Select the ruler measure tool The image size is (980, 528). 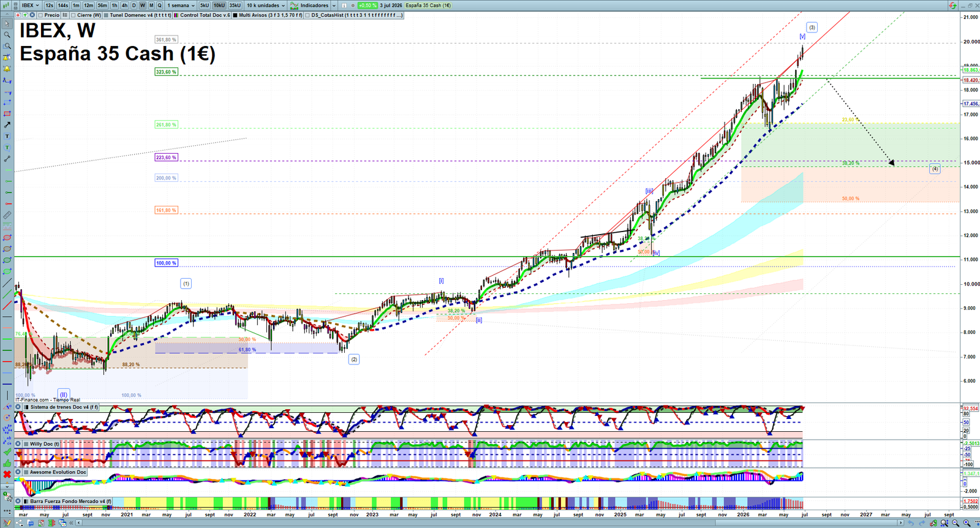pos(7,215)
